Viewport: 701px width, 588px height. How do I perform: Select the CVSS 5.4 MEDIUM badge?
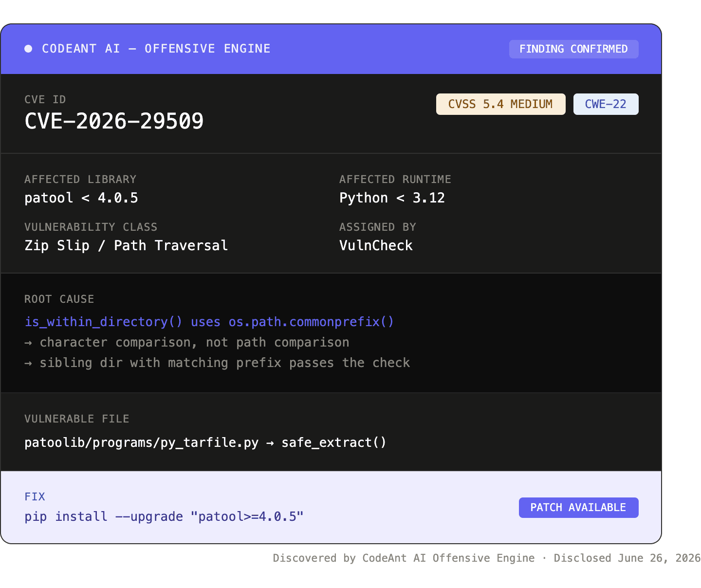(x=500, y=104)
